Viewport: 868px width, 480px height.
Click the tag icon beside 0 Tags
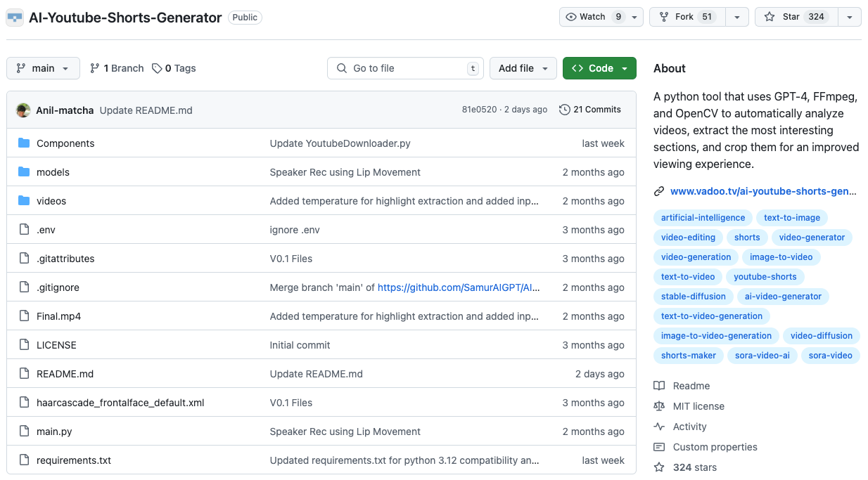(157, 68)
